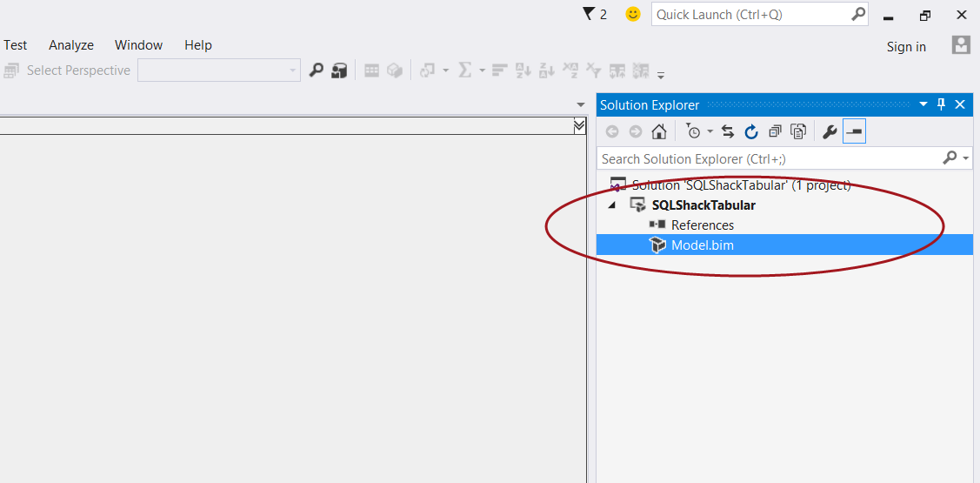Open the Analyze menu
This screenshot has height=483, width=980.
[x=71, y=45]
